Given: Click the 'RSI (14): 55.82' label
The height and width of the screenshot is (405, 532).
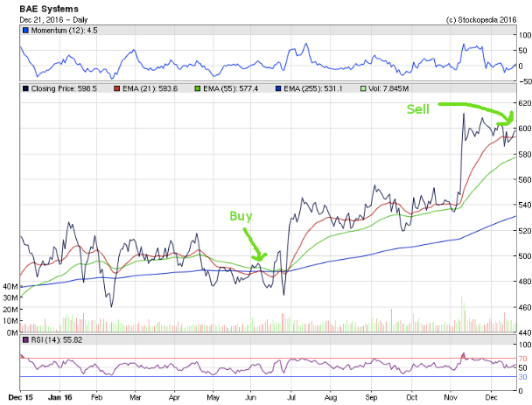Looking at the screenshot, I should [57, 340].
